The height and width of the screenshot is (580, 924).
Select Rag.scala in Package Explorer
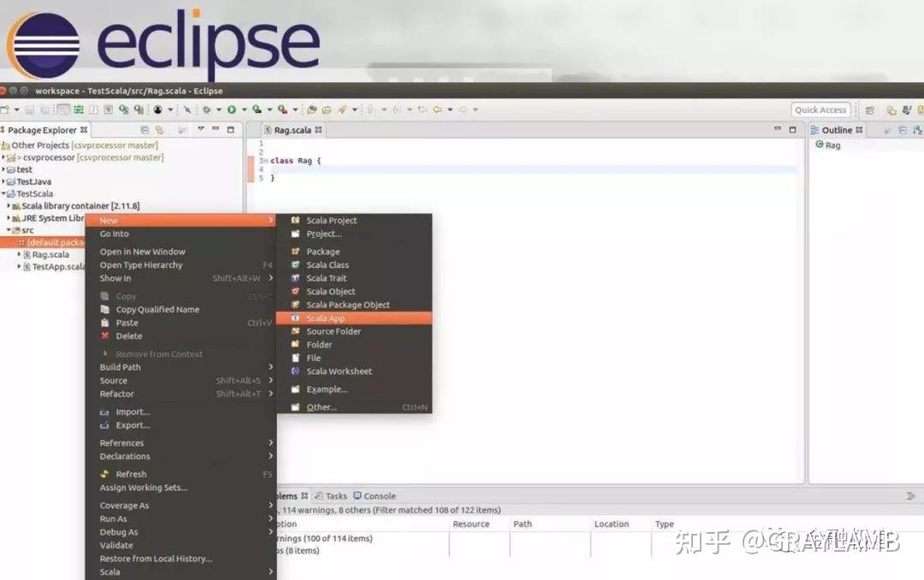click(x=41, y=254)
